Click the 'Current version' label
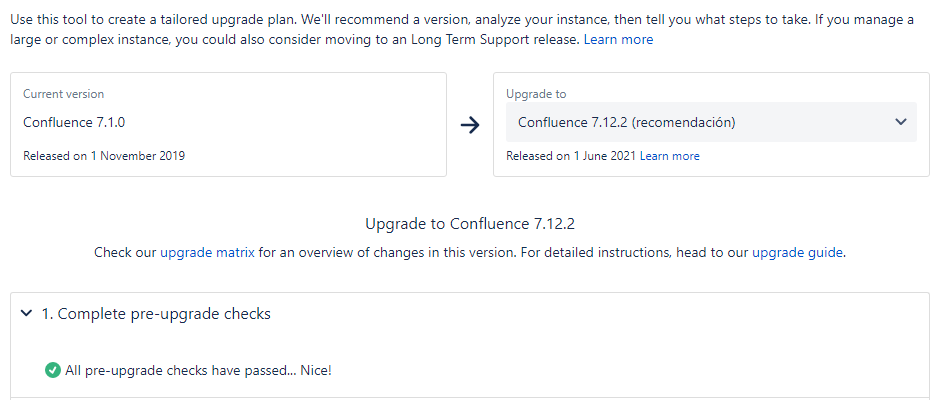This screenshot has height=400, width=940. [x=64, y=94]
